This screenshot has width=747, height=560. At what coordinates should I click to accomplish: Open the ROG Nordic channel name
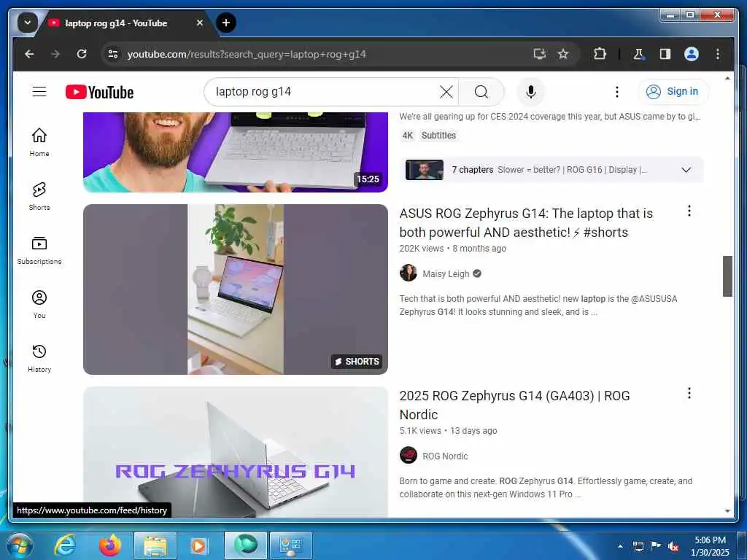pos(445,456)
